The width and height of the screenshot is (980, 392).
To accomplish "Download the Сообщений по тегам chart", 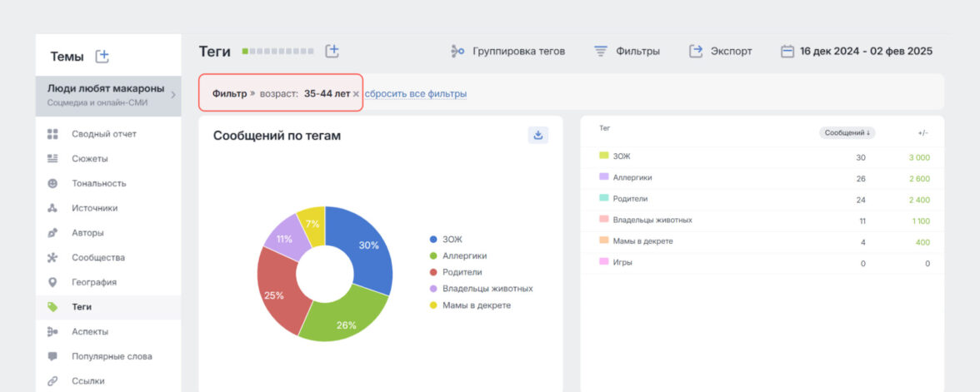I will pyautogui.click(x=537, y=135).
